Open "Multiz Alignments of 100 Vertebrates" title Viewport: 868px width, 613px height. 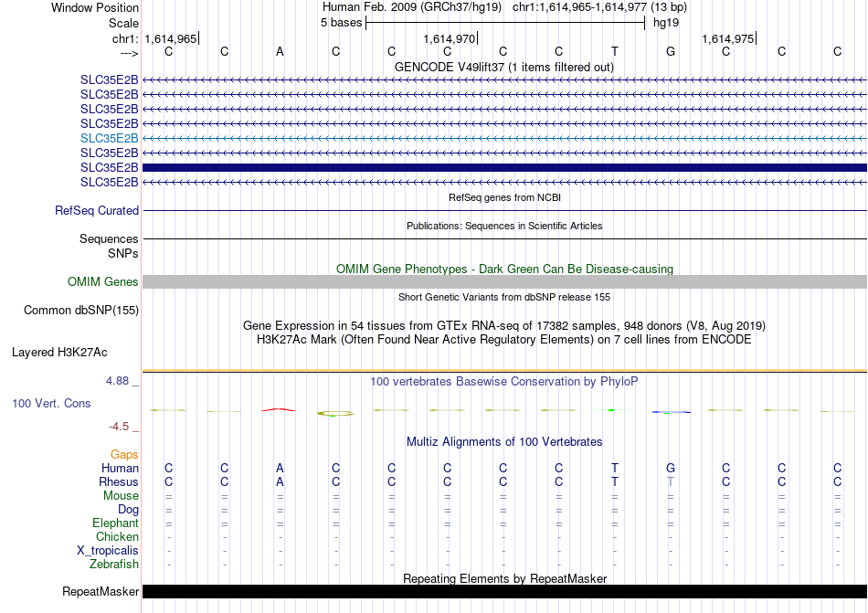pos(504,441)
